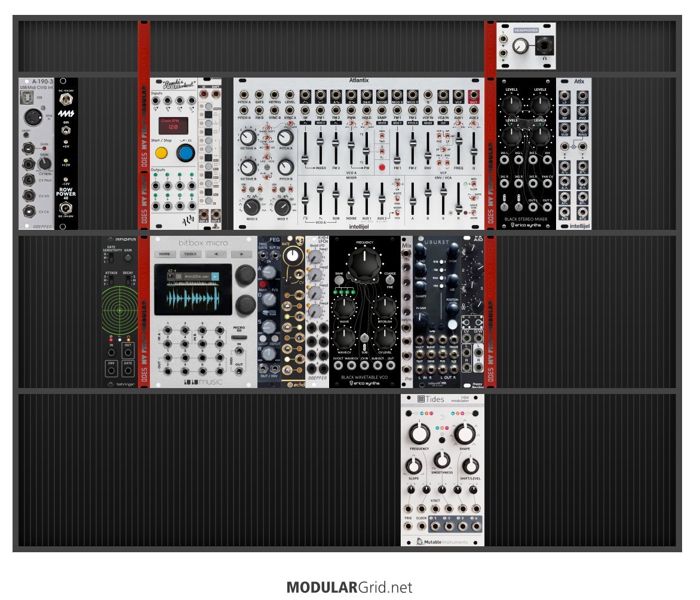Click the Clock BPM 120 display
This screenshot has width=700, height=600.
tap(173, 125)
